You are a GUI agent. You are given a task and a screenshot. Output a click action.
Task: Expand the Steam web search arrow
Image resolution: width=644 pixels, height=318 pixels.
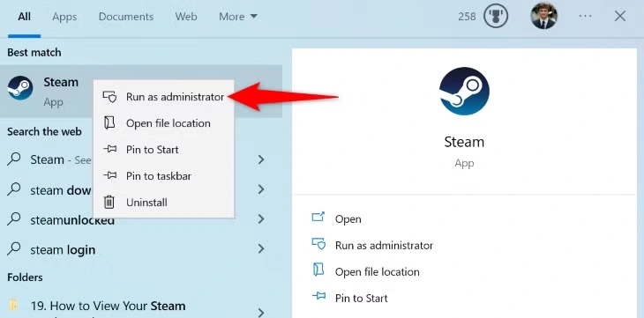pos(261,159)
